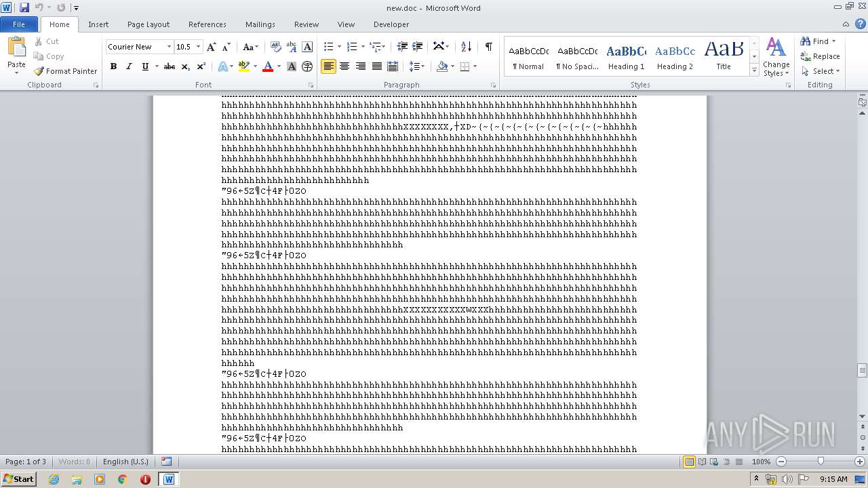Toggle Bold formatting

tap(113, 66)
